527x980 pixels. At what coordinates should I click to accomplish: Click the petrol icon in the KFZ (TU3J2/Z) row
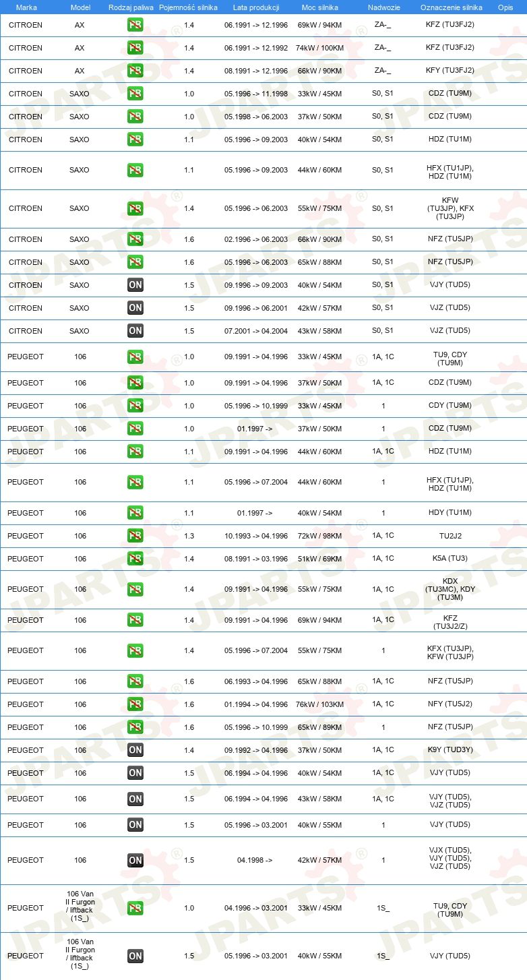[x=135, y=621]
